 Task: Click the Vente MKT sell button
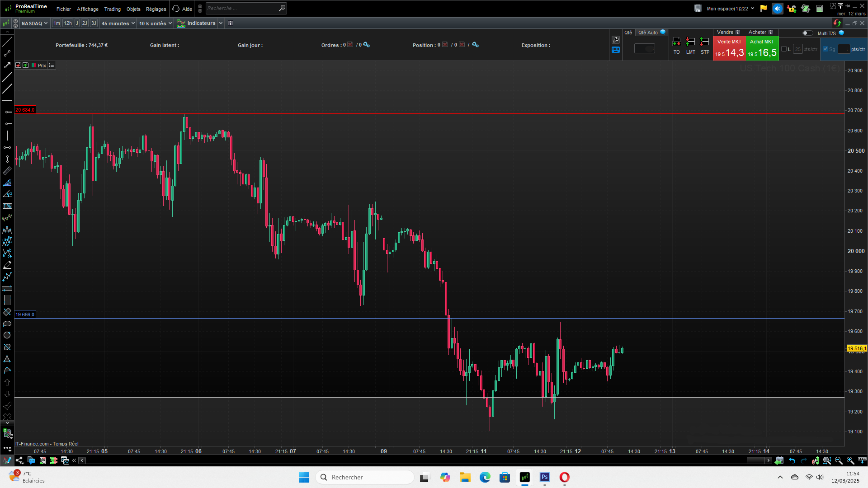729,48
